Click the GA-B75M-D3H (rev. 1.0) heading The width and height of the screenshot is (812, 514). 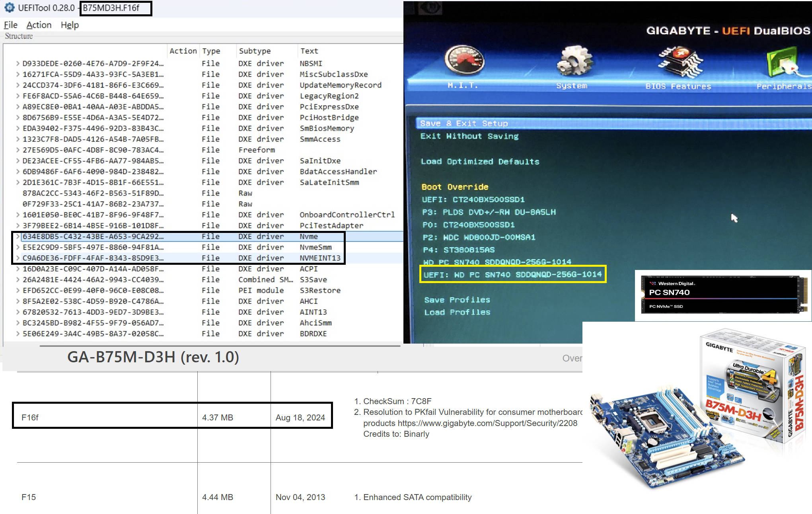coord(153,357)
